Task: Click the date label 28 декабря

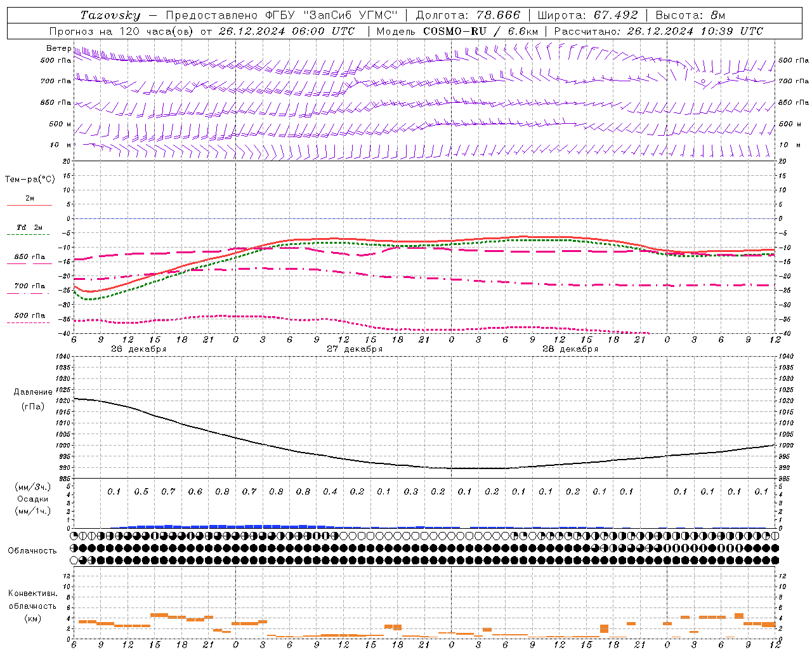Action: pyautogui.click(x=570, y=349)
